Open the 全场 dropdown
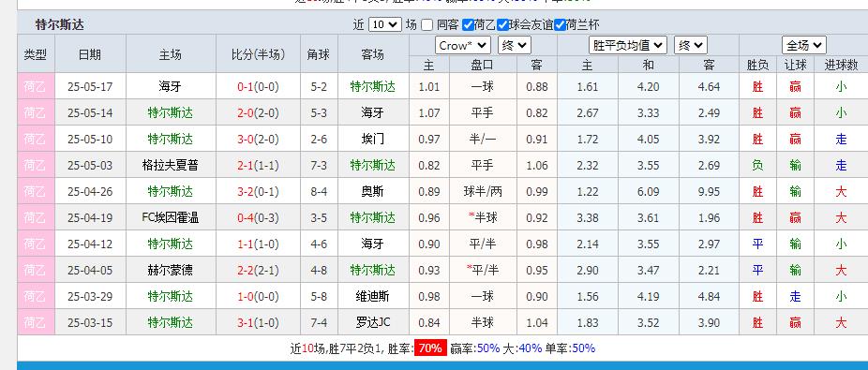Screen dimensions: 868x370 803,45
